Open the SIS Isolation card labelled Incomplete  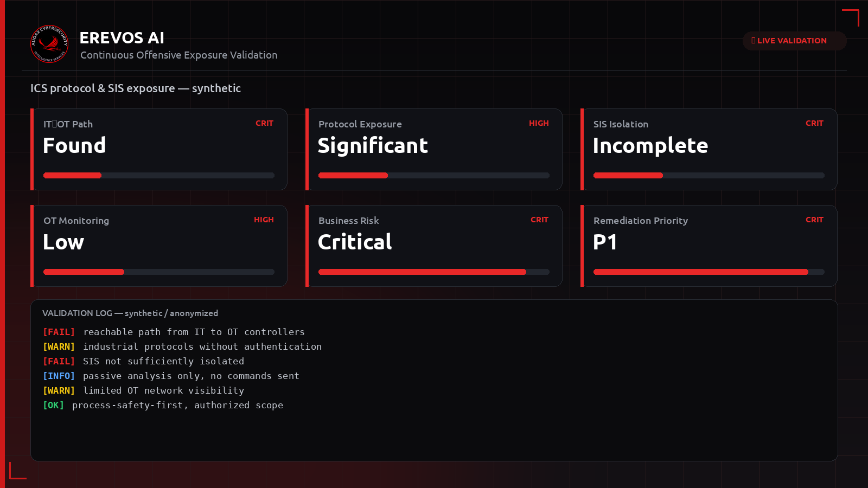(x=709, y=150)
